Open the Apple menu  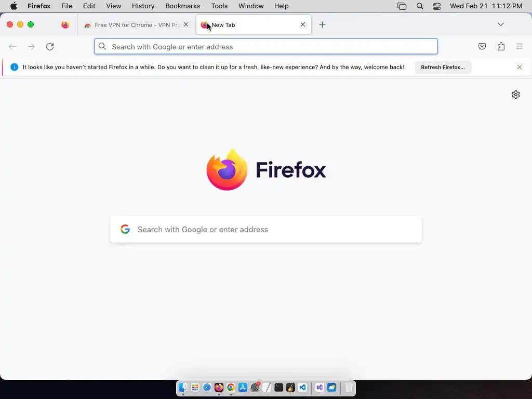coord(14,6)
